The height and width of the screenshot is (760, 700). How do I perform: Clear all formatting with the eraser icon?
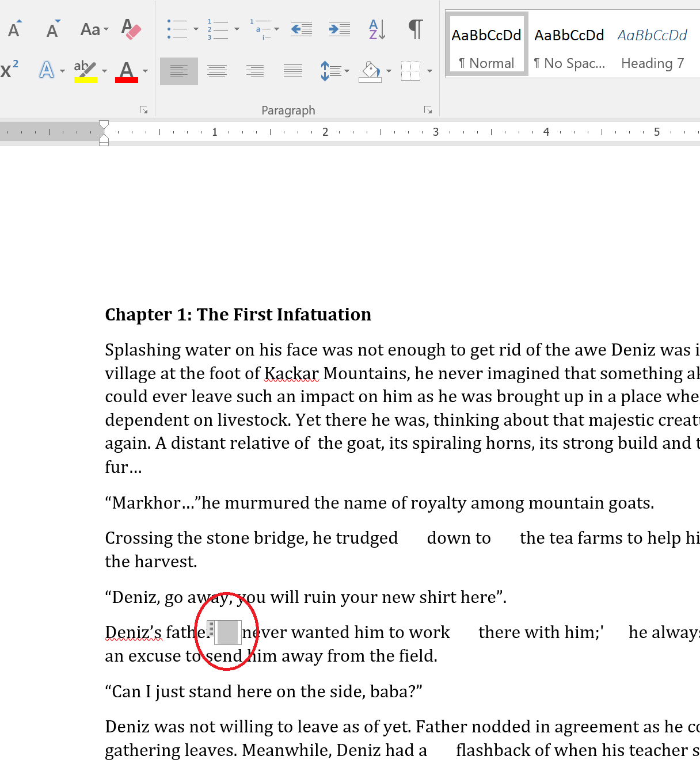click(x=131, y=29)
